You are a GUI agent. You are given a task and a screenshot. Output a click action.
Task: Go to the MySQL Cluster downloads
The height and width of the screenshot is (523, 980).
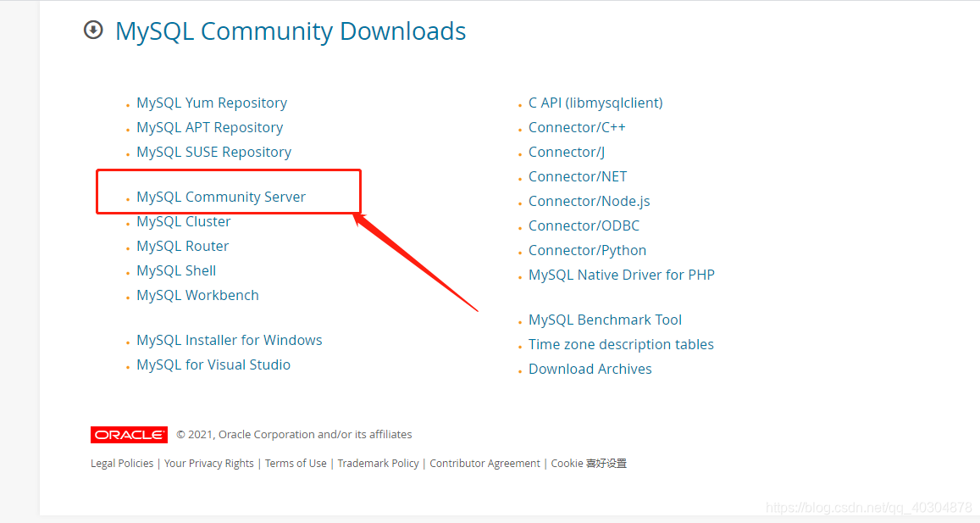184,221
